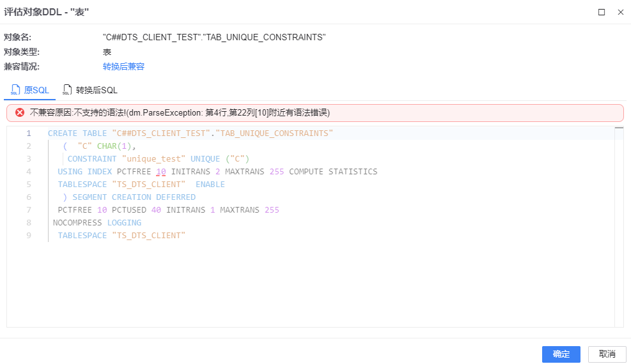Cancel the dialog with 取消
Screen dimensions: 631x364
607,354
